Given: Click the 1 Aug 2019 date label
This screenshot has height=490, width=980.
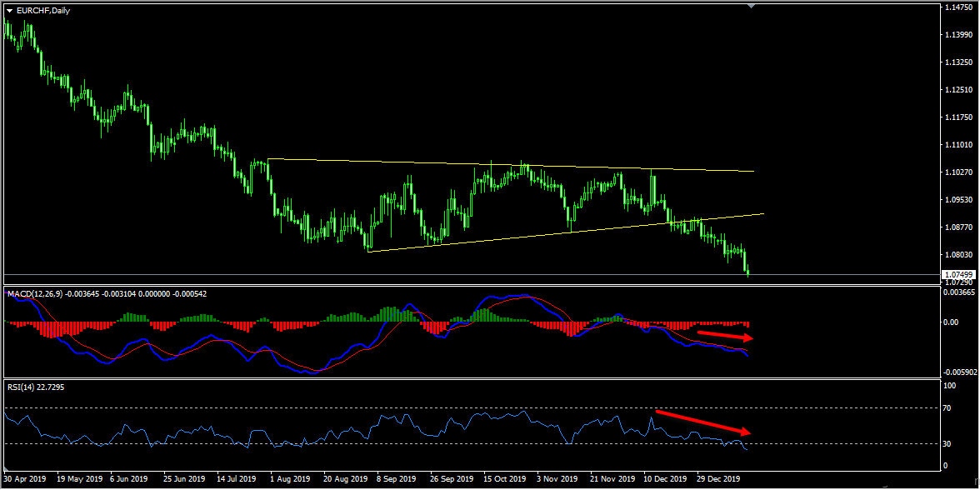Looking at the screenshot, I should tap(290, 478).
